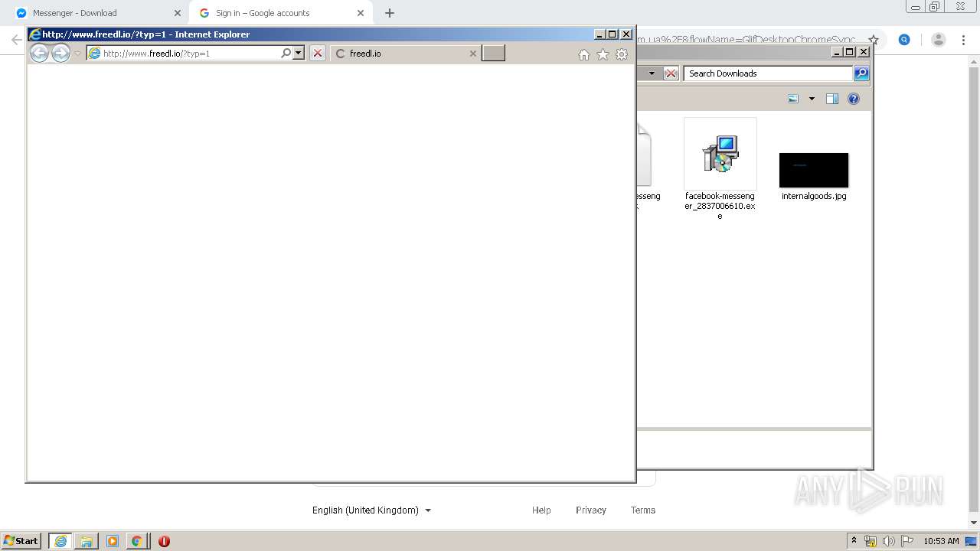Open a new Chrome tab with plus button

(390, 13)
